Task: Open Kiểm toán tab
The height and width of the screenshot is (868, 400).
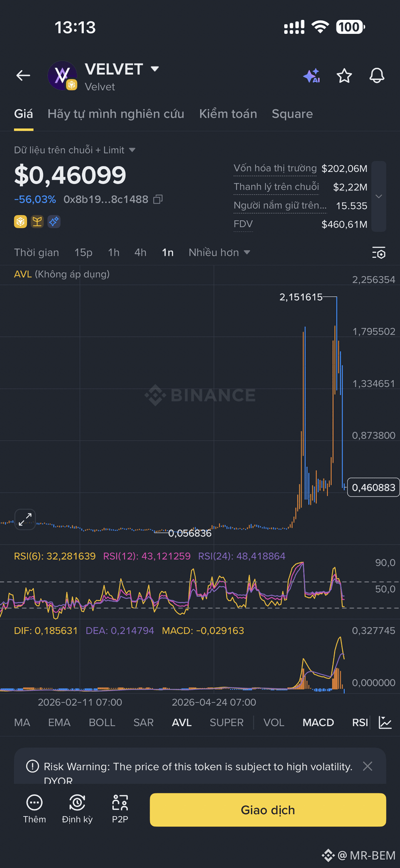Action: (228, 114)
